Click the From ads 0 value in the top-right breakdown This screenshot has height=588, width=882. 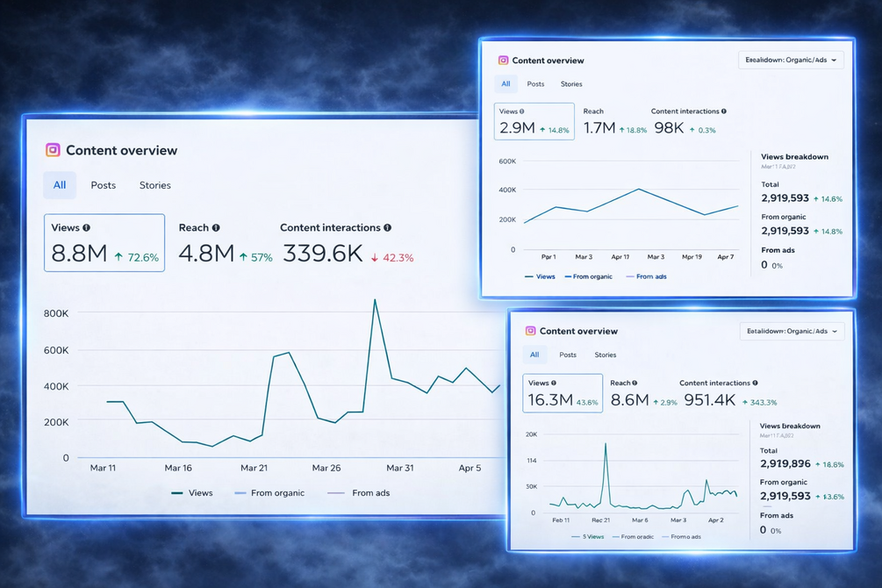click(764, 264)
